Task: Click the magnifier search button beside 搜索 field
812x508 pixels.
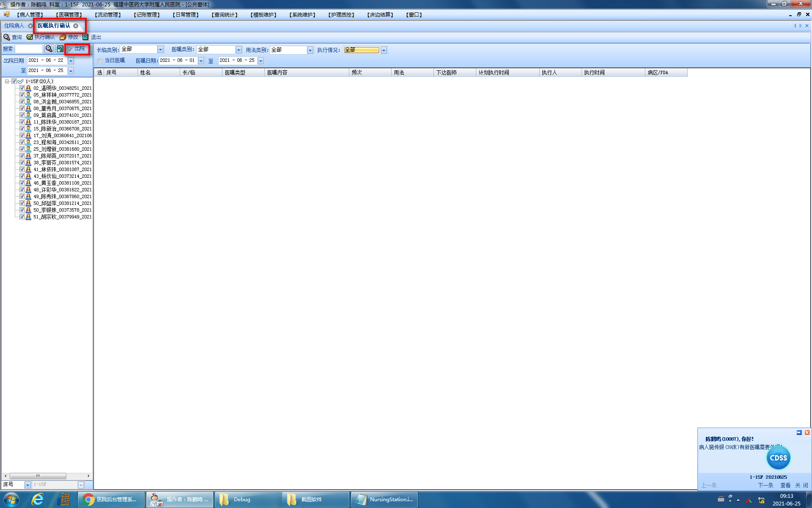Action: (49, 49)
